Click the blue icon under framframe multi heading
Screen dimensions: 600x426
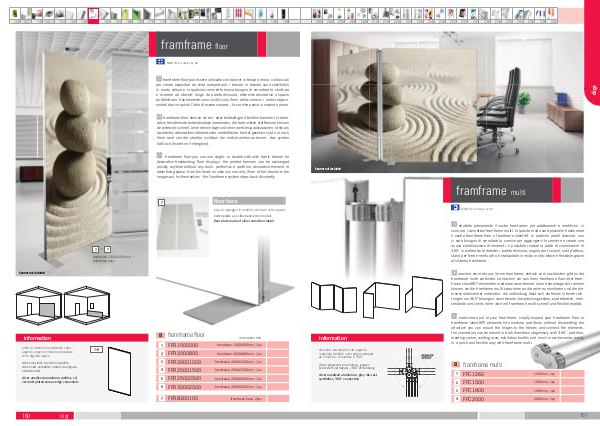pos(455,207)
